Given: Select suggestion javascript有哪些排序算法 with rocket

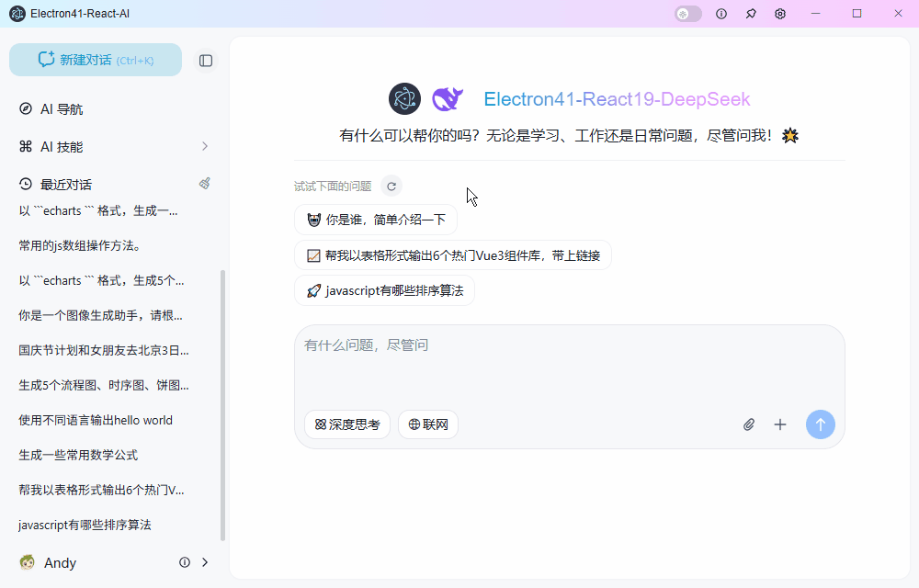Looking at the screenshot, I should (x=384, y=290).
